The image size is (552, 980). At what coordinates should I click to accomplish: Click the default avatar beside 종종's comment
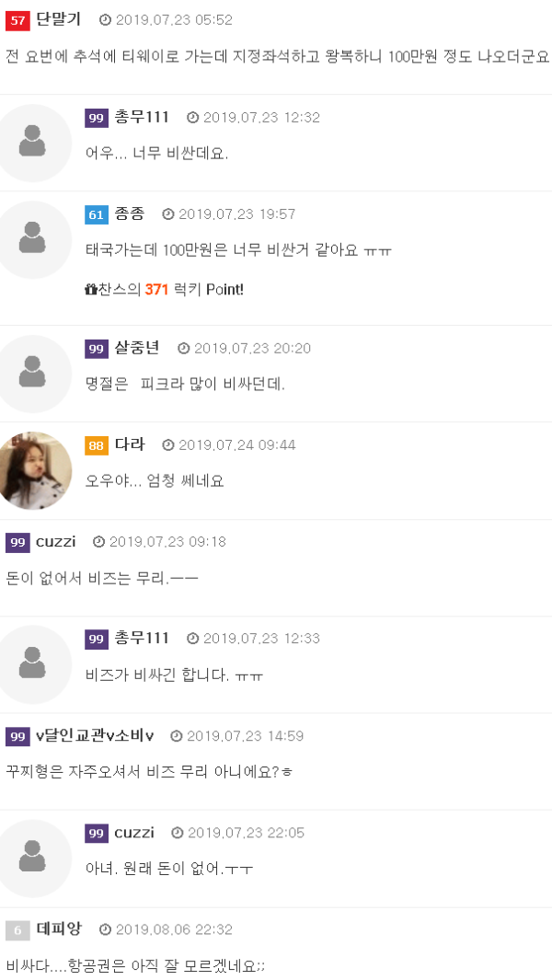32,239
